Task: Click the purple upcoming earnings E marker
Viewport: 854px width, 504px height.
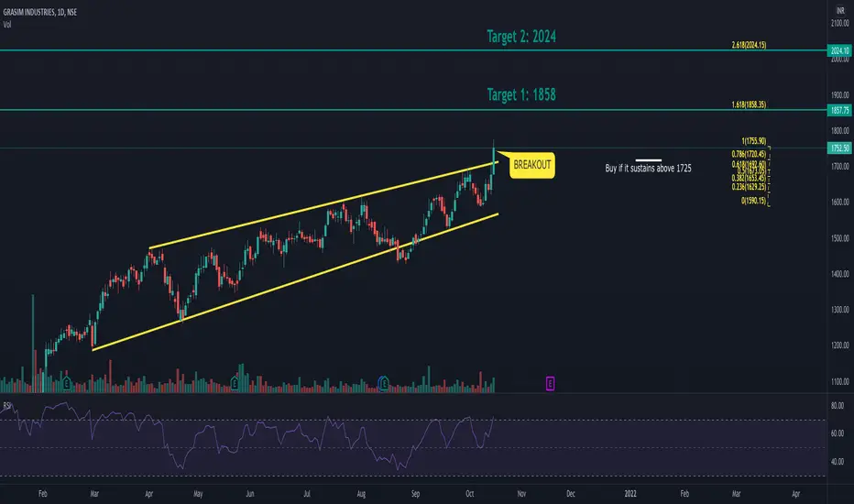Action: (x=550, y=384)
